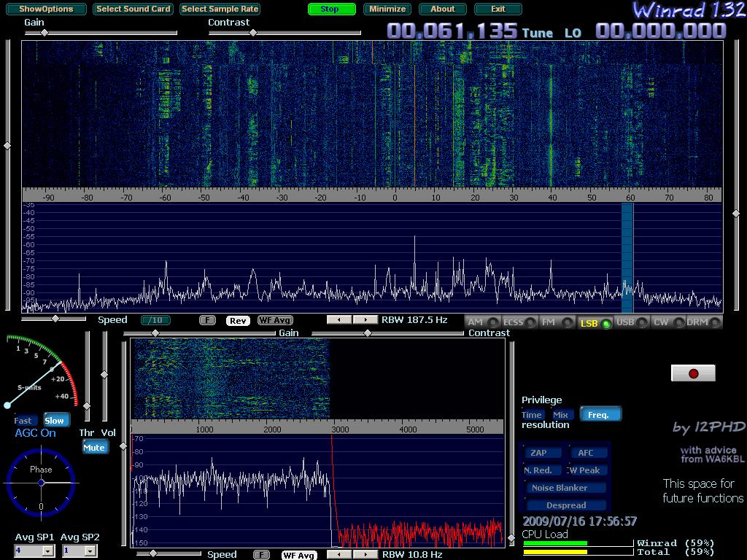
Task: Click Select Sound Card button
Action: click(x=133, y=9)
